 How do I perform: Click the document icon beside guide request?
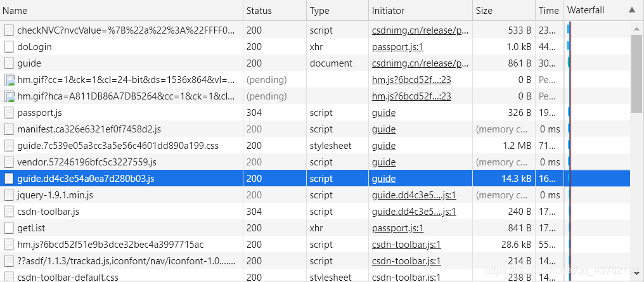9,63
